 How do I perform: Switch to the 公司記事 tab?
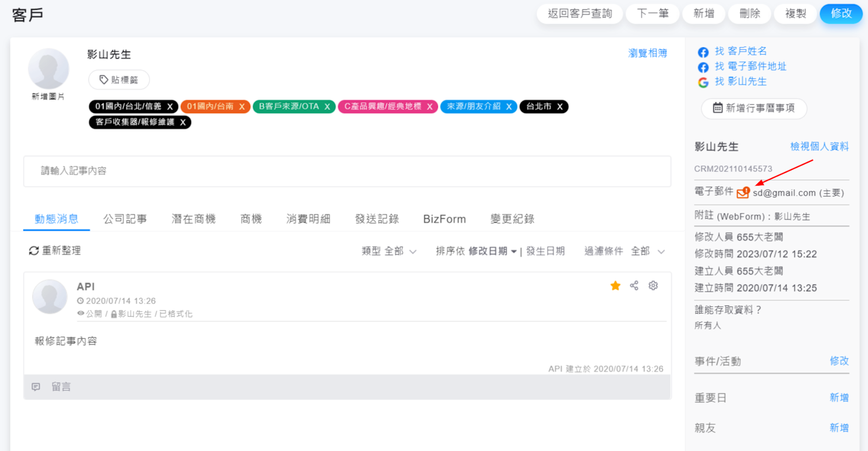click(125, 219)
